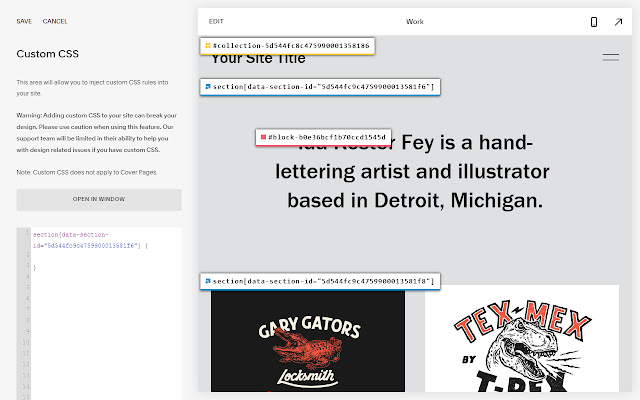Click the section selector code on line 1
The image size is (640, 400).
[x=90, y=240]
